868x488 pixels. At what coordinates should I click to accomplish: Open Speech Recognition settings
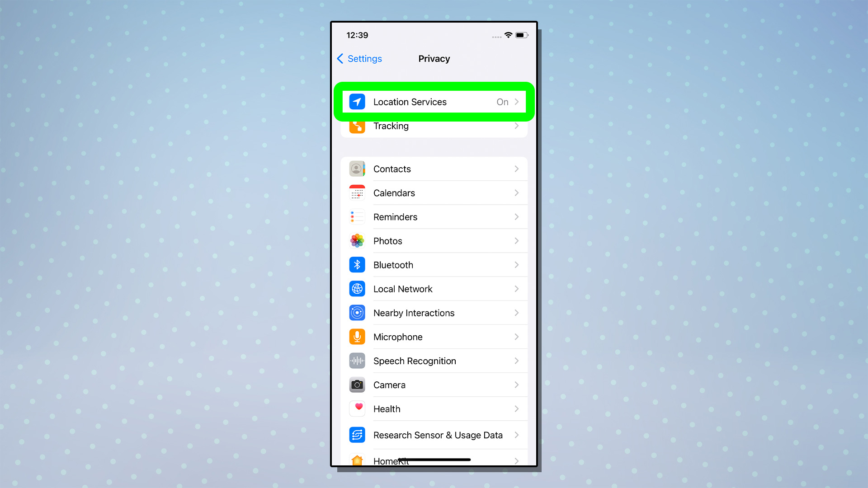coord(434,361)
